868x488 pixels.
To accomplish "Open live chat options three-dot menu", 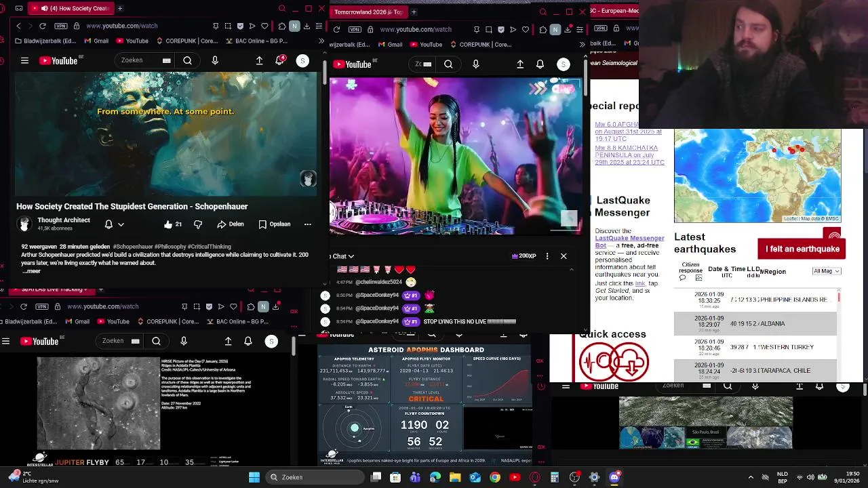I will (547, 256).
